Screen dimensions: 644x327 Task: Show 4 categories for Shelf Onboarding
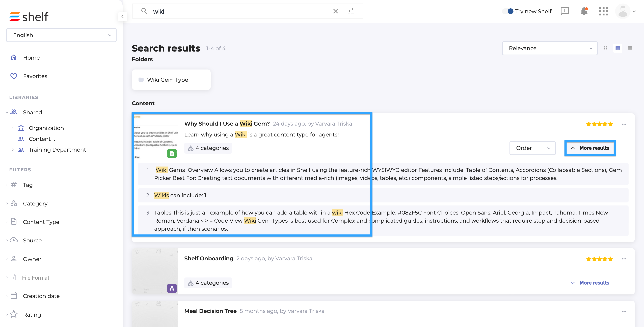coord(208,283)
